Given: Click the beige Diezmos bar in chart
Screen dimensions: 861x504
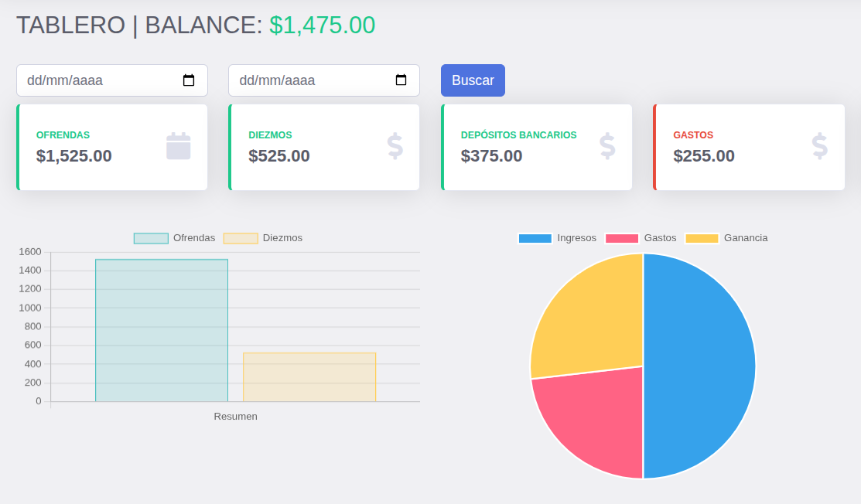Looking at the screenshot, I should (x=309, y=377).
